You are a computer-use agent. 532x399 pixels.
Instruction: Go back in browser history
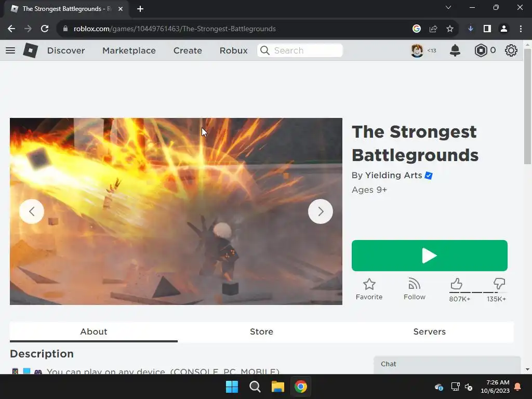pos(11,29)
